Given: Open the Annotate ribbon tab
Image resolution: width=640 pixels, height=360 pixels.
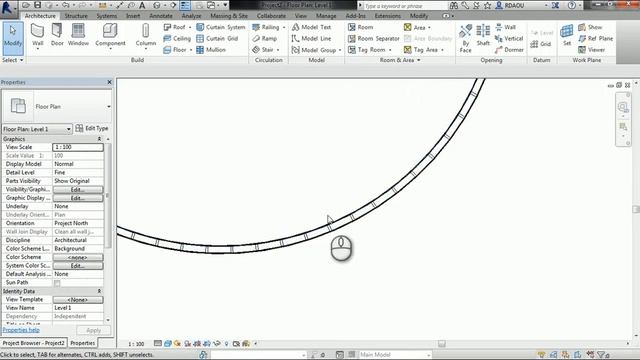Looking at the screenshot, I should click(x=161, y=16).
